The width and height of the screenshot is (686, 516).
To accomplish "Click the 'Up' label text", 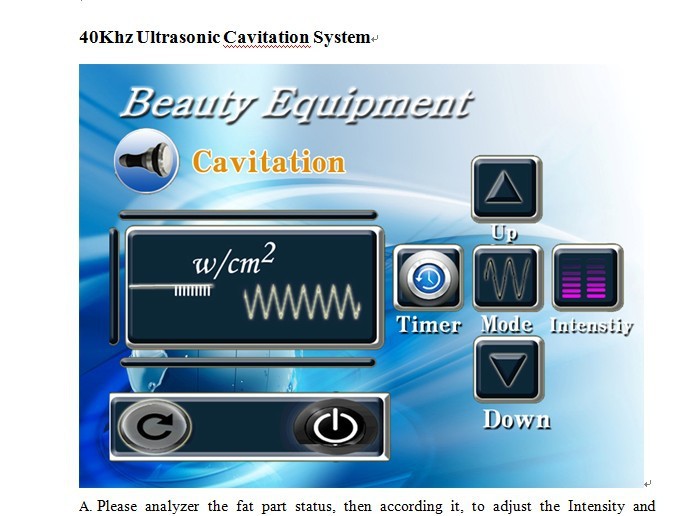I will point(504,233).
